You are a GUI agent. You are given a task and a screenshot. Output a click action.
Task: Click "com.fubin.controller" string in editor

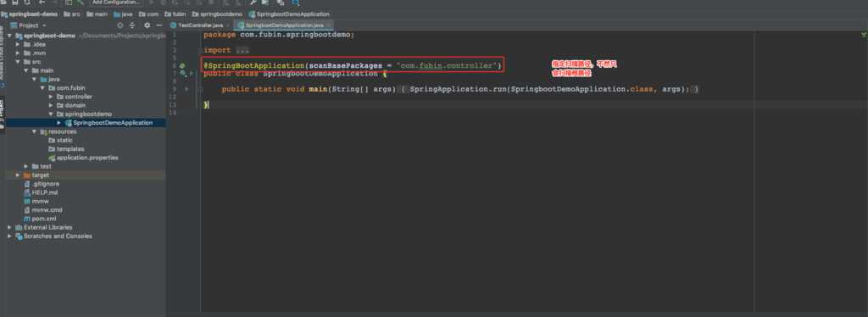[x=446, y=65]
